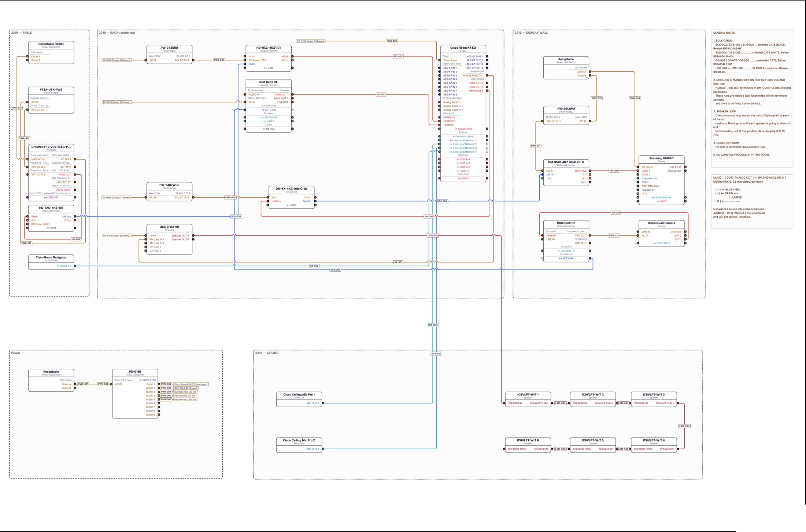Select the PD-915R power distribution block
The height and width of the screenshot is (532, 806).
point(135,394)
